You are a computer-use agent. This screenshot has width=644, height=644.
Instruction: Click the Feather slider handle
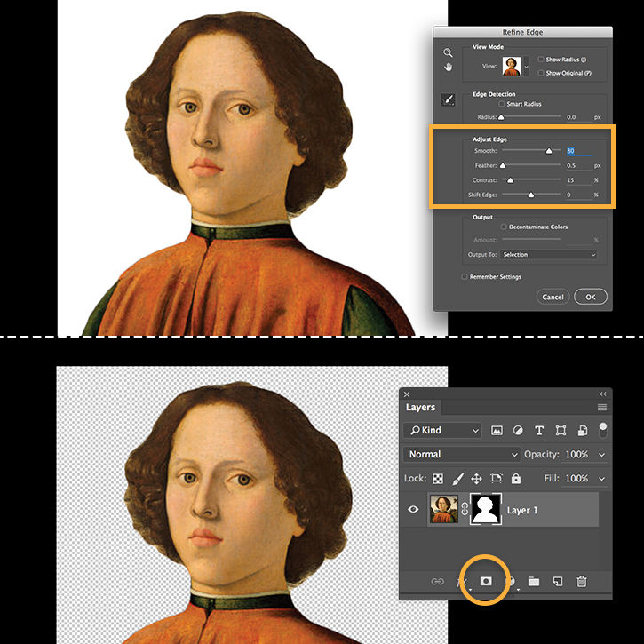(x=502, y=165)
